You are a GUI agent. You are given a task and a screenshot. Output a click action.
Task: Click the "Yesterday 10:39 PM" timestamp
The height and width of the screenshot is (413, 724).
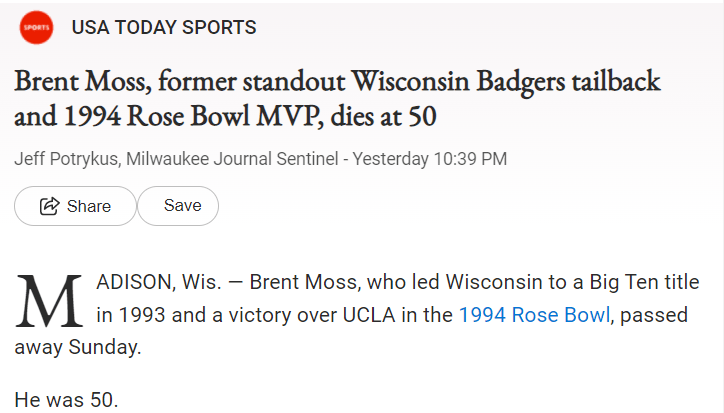(x=430, y=159)
